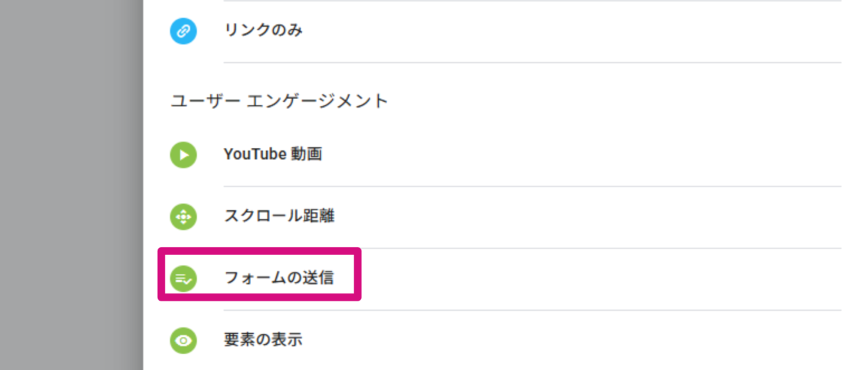Click empty row space right of 要素の表示

tap(579, 340)
